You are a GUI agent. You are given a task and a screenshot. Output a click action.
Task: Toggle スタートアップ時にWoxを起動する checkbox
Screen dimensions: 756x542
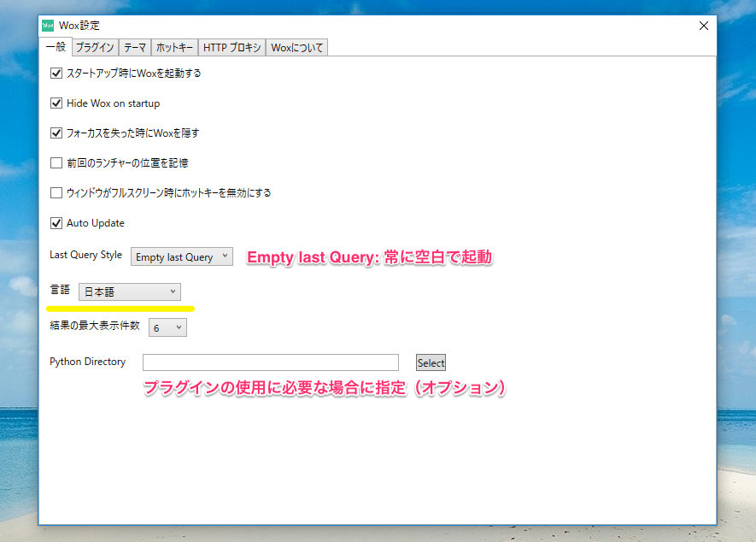(56, 74)
